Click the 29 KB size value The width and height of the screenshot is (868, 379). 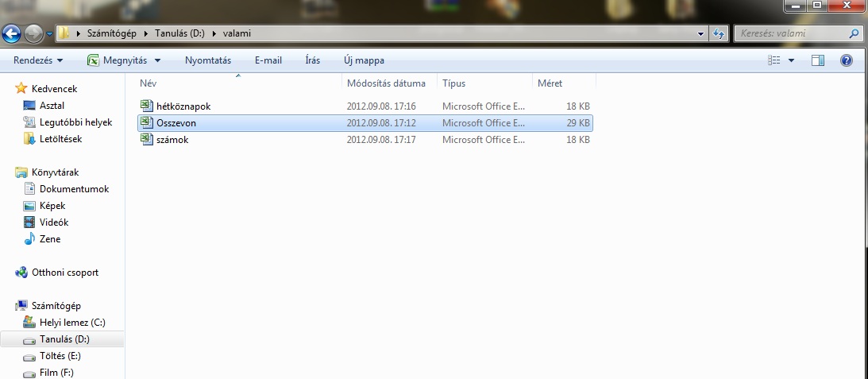[578, 123]
